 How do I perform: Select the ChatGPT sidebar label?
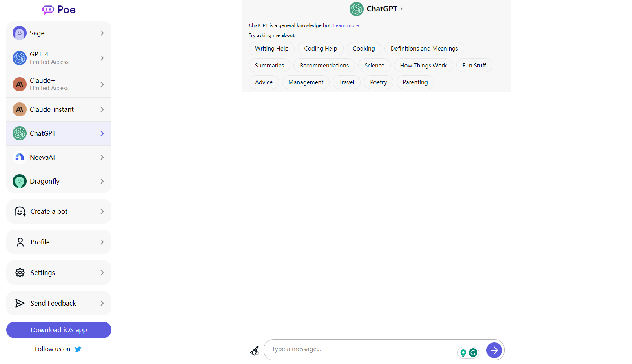(x=43, y=133)
